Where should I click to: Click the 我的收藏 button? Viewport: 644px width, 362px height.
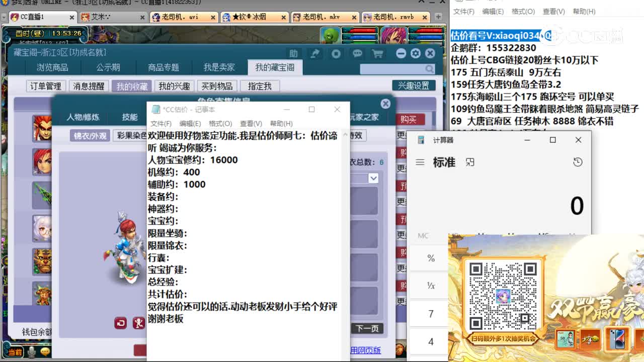(132, 86)
